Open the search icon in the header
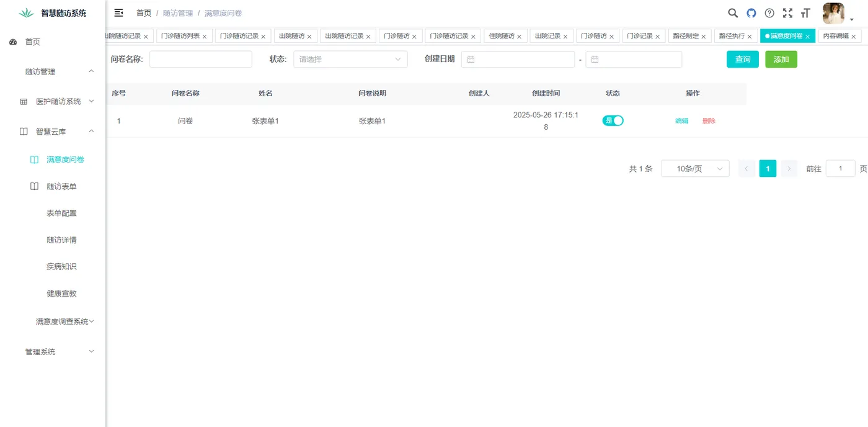 pos(732,13)
